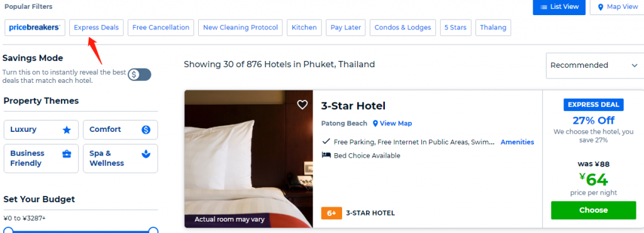This screenshot has width=644, height=233.
Task: Open the 3-Star Hotel room thumbnail
Action: click(x=248, y=159)
